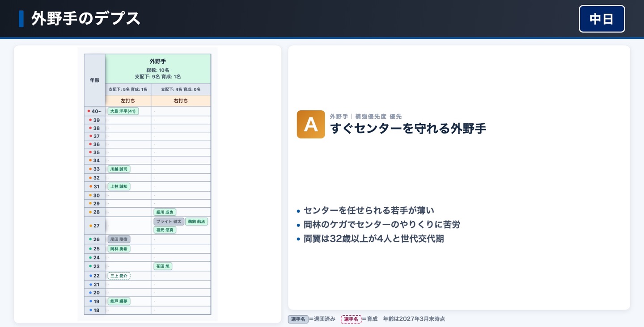
Task: Click the 40~ age row label
Action: click(x=95, y=111)
